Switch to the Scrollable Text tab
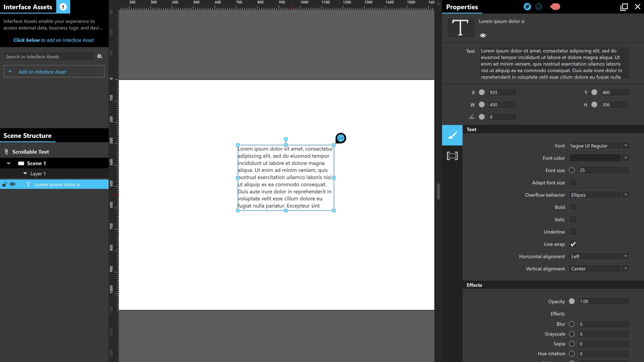This screenshot has width=644, height=362. click(30, 152)
